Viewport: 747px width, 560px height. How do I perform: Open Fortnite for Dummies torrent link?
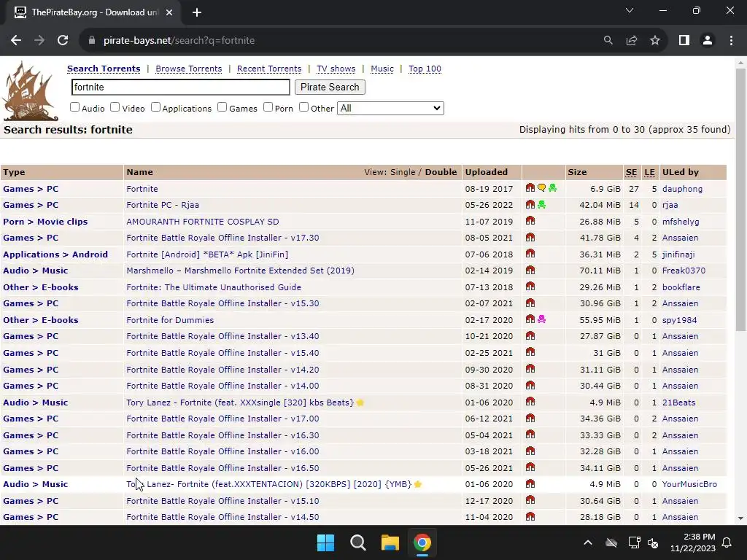pyautogui.click(x=170, y=320)
